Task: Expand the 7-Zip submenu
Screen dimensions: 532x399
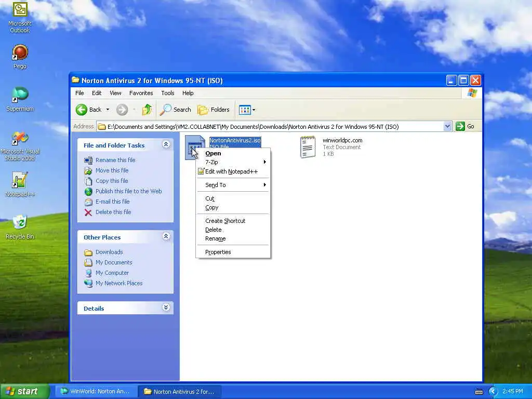Action: pyautogui.click(x=233, y=162)
